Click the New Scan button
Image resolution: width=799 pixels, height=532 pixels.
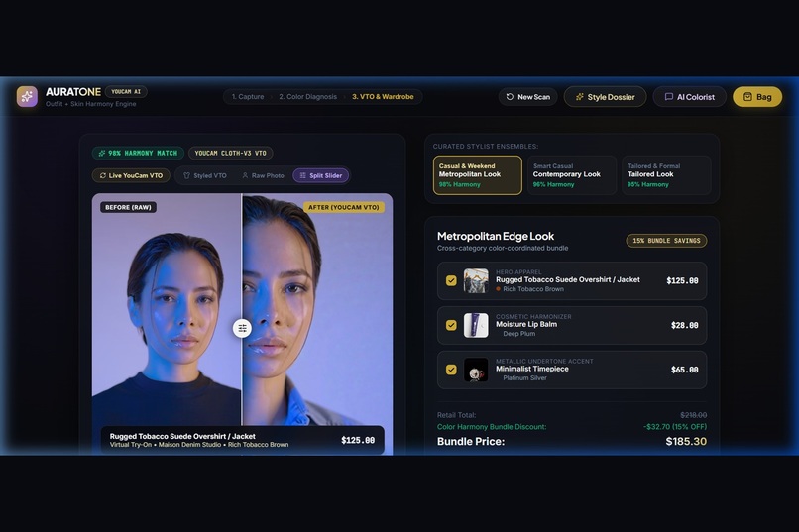(528, 97)
